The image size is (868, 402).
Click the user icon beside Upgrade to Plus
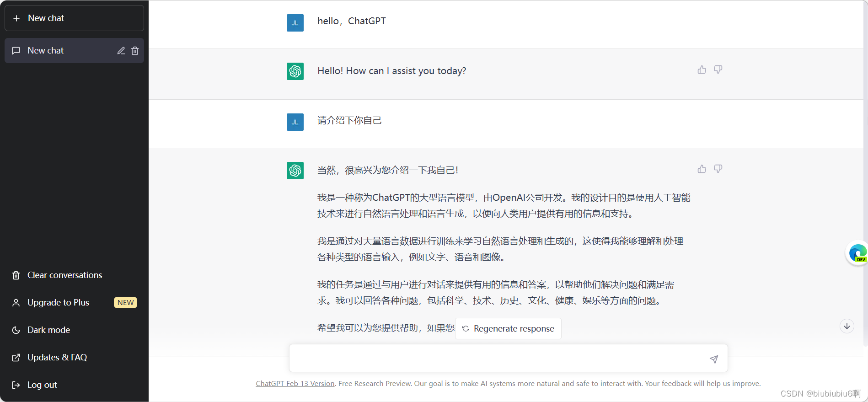point(16,303)
